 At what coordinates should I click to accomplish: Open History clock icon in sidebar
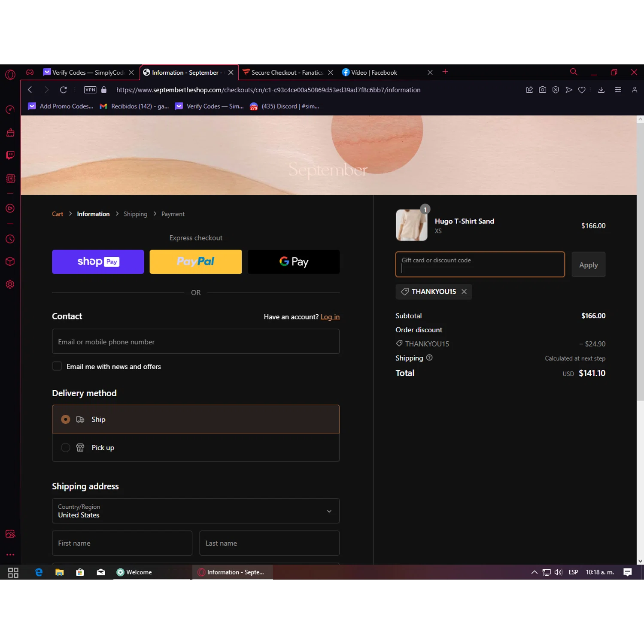[x=10, y=239]
